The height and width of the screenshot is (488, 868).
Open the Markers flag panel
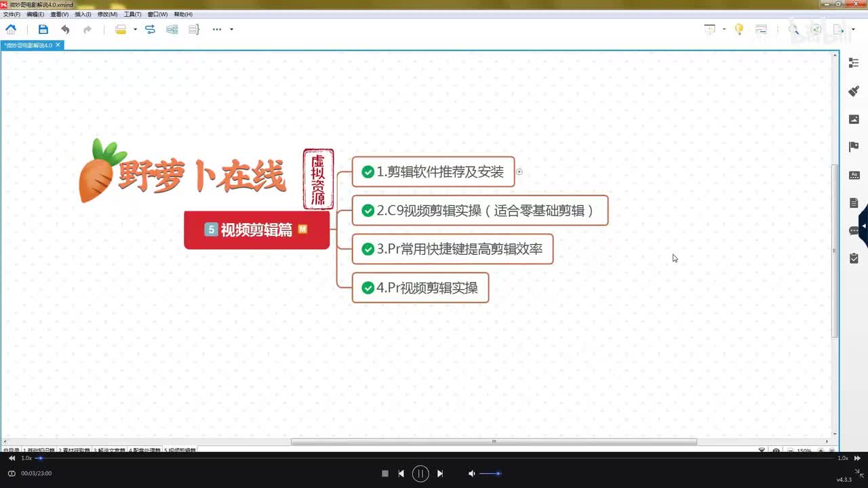pos(854,146)
